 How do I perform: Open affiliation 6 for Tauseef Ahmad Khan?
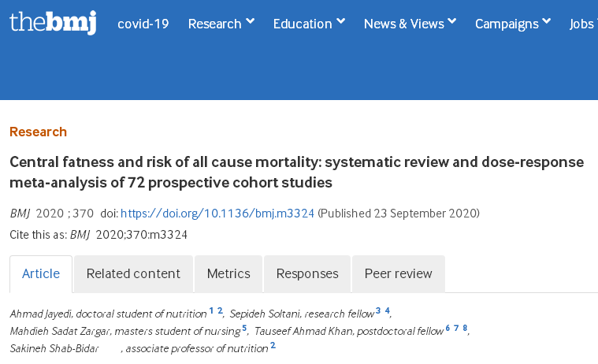(448, 328)
